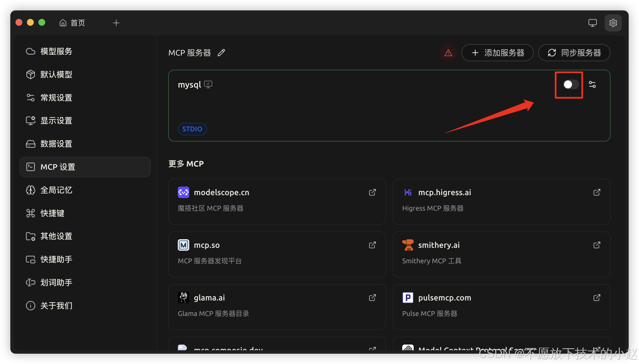This screenshot has height=364, width=639.
Task: Click the pencil edit icon beside MCP 服务器
Action: tap(221, 53)
